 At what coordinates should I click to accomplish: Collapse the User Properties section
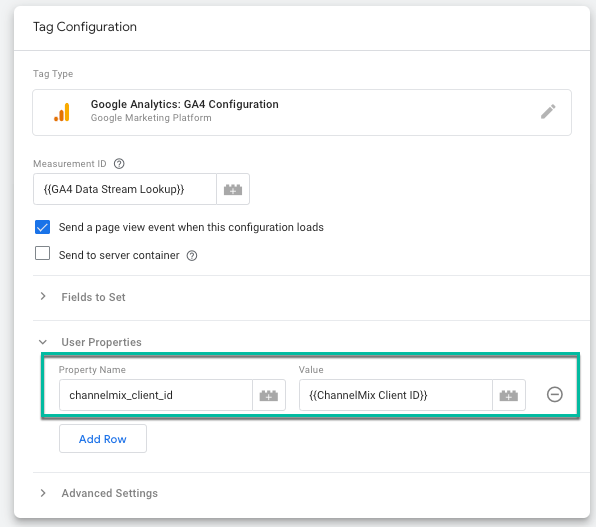[x=43, y=342]
